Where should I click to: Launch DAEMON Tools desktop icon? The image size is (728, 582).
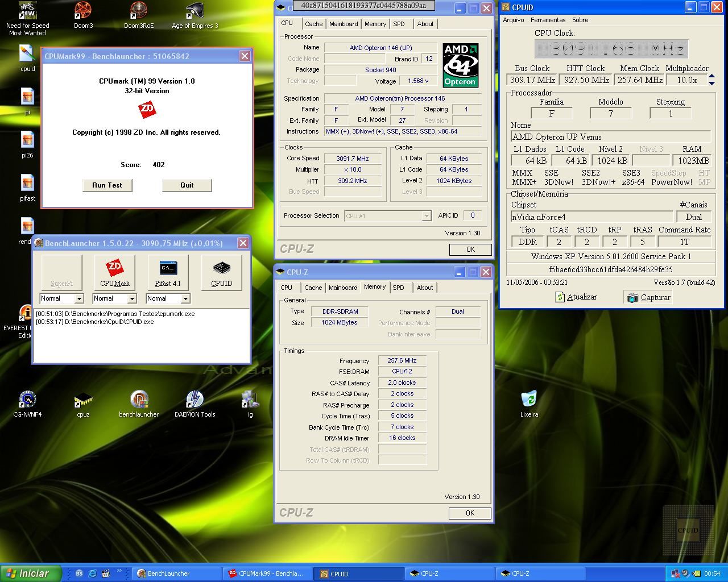point(195,404)
